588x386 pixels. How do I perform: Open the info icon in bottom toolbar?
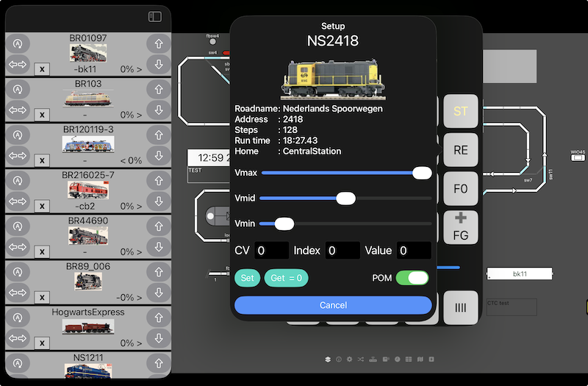[x=339, y=360]
